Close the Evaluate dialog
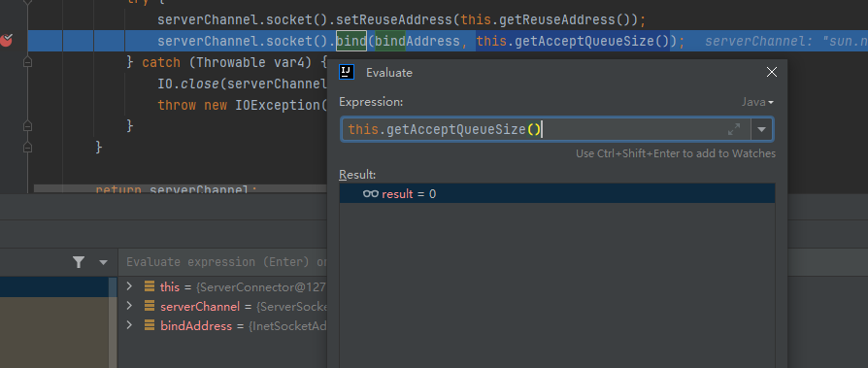The width and height of the screenshot is (868, 368). 772,72
